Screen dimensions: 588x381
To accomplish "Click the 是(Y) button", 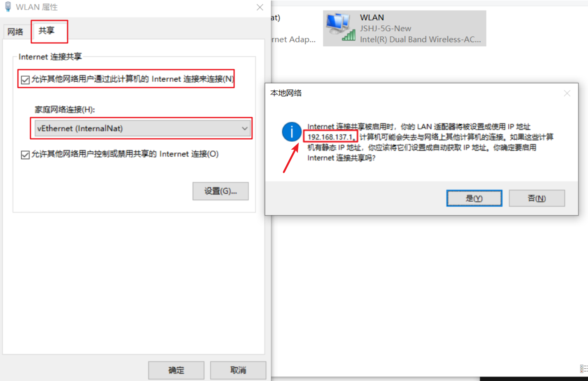I will point(474,198).
